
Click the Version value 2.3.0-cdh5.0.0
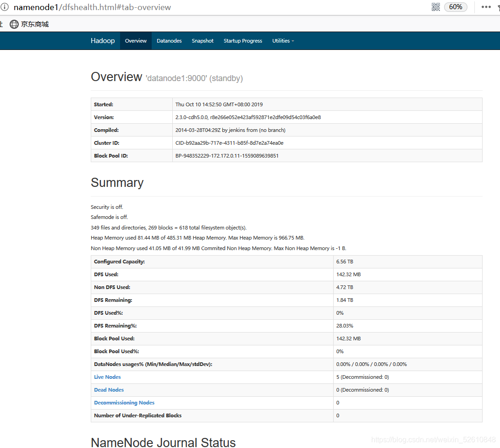pos(248,117)
